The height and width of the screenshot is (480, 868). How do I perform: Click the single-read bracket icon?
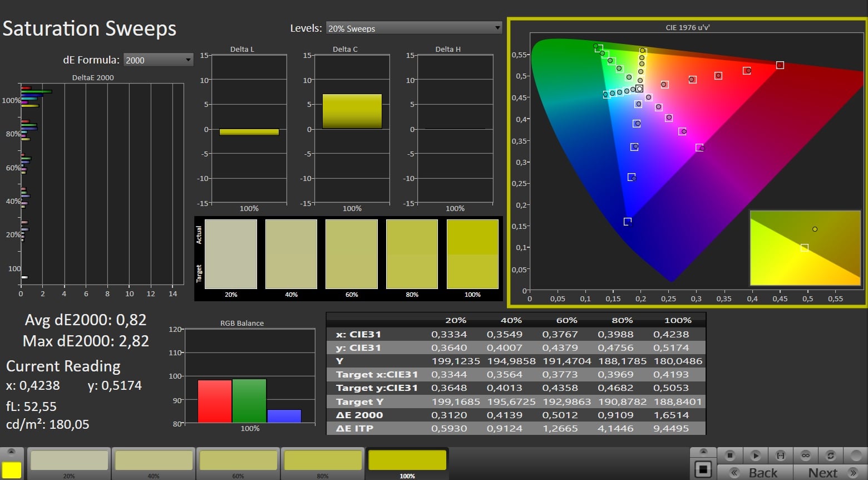pos(781,455)
